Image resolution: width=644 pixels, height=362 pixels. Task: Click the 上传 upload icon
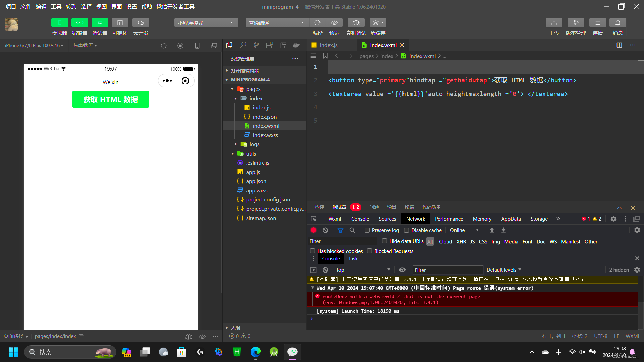554,23
